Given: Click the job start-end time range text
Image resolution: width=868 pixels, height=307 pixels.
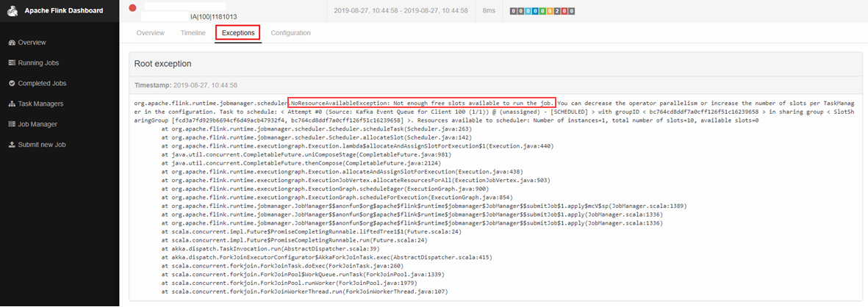Looking at the screenshot, I should pos(401,10).
